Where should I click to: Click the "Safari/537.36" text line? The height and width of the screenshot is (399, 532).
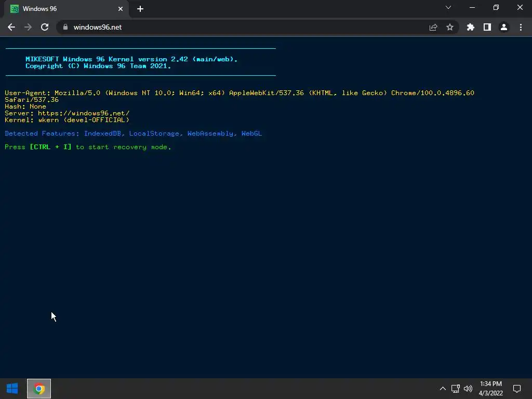[x=32, y=99]
